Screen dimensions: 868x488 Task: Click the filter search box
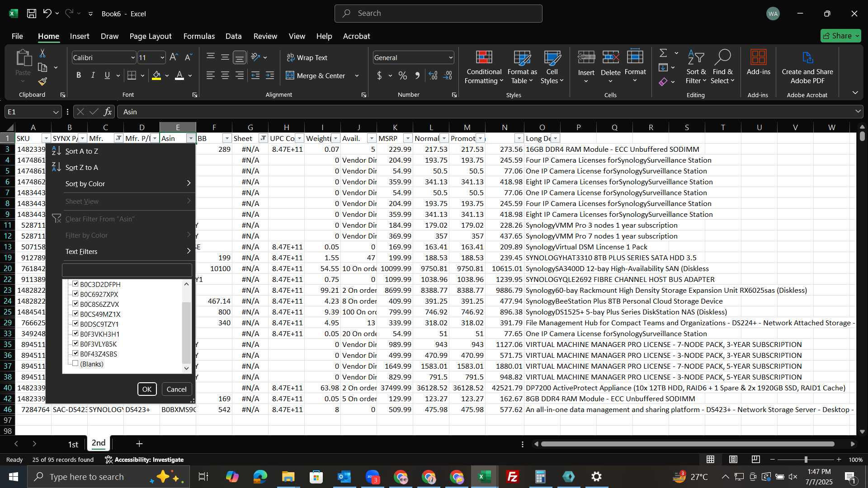127,270
